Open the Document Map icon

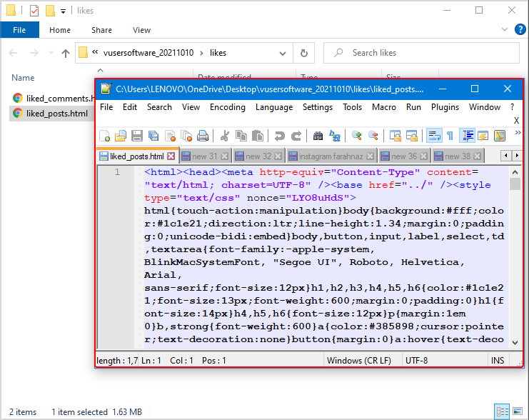[x=500, y=136]
